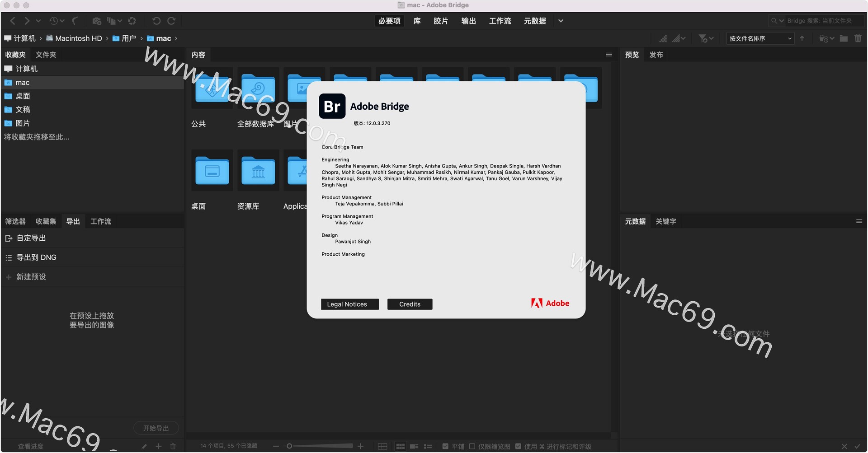Click the Credits button
868x453 pixels.
(410, 304)
